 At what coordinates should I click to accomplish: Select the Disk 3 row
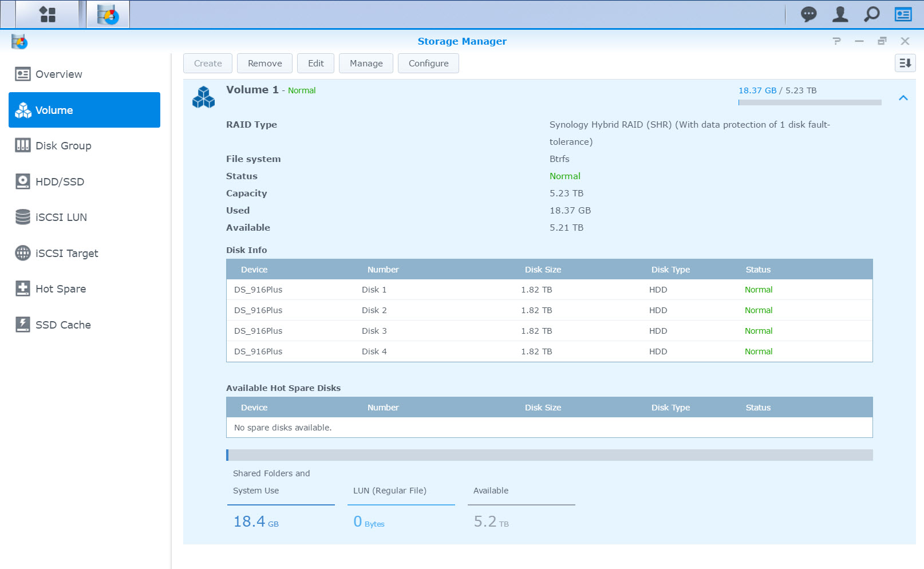550,331
